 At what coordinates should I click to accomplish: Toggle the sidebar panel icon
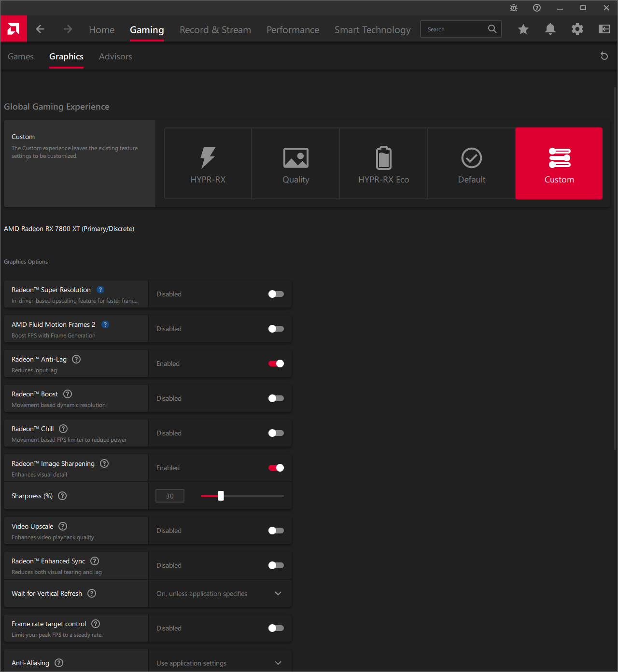604,29
